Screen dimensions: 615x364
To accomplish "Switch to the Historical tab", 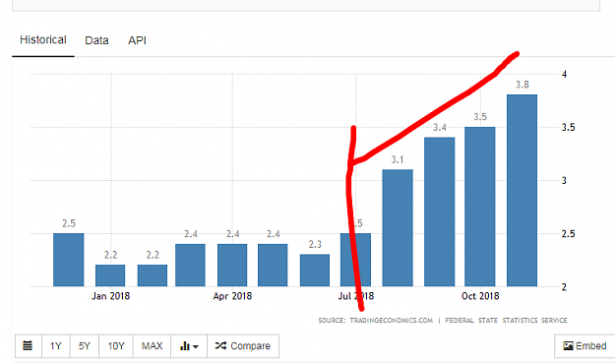I will click(43, 40).
